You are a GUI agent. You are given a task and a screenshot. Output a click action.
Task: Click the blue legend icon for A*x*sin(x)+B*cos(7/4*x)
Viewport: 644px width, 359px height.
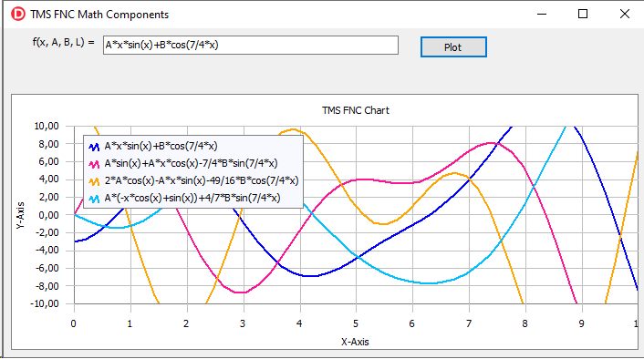tap(94, 147)
